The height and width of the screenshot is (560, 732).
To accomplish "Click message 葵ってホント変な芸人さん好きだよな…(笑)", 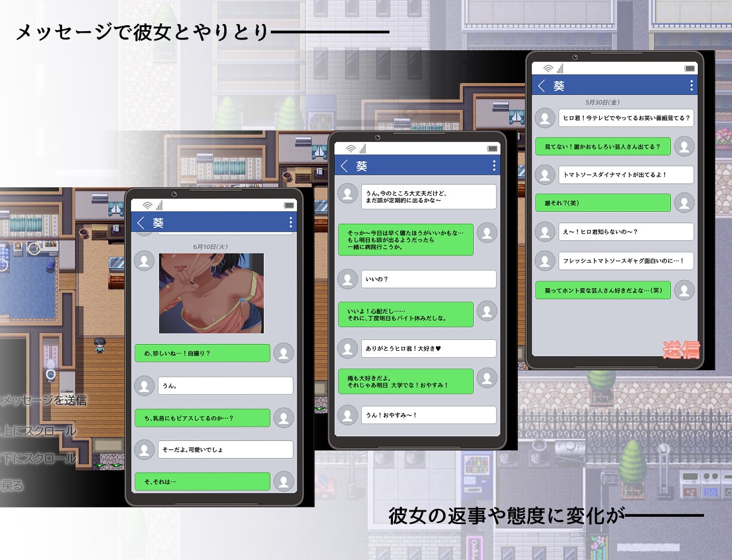I will 603,290.
